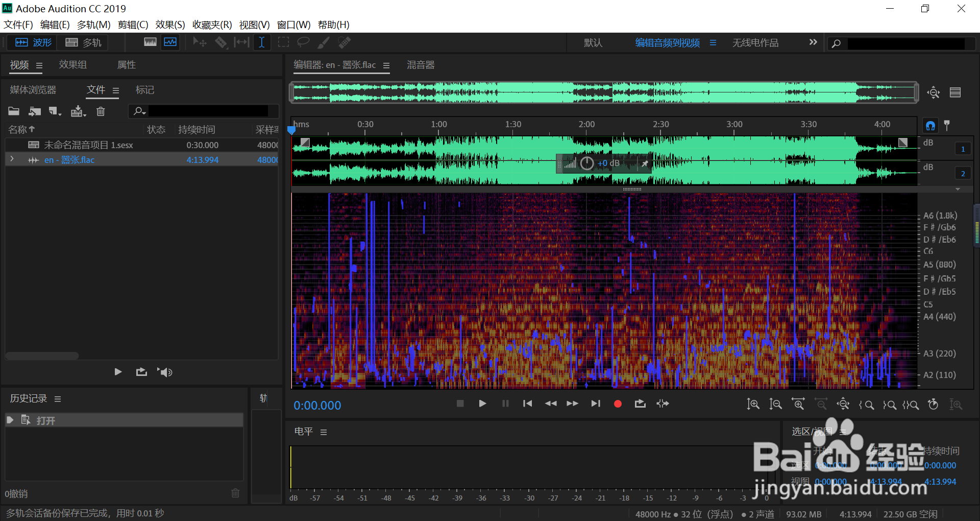Select the Slip tool
This screenshot has width=980, height=521.
[241, 42]
